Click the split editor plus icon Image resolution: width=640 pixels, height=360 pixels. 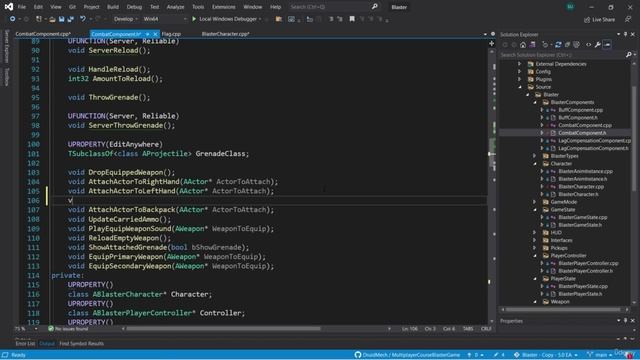(x=491, y=43)
